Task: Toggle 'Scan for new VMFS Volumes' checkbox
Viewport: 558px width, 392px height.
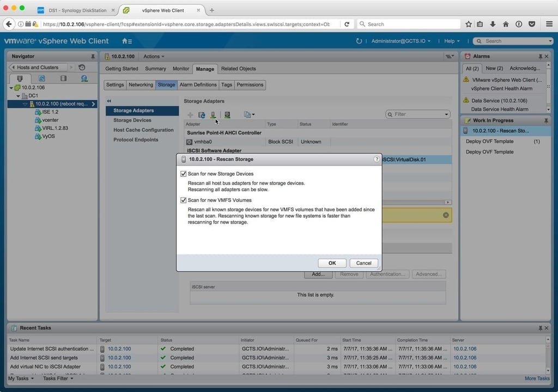Action: (x=183, y=200)
